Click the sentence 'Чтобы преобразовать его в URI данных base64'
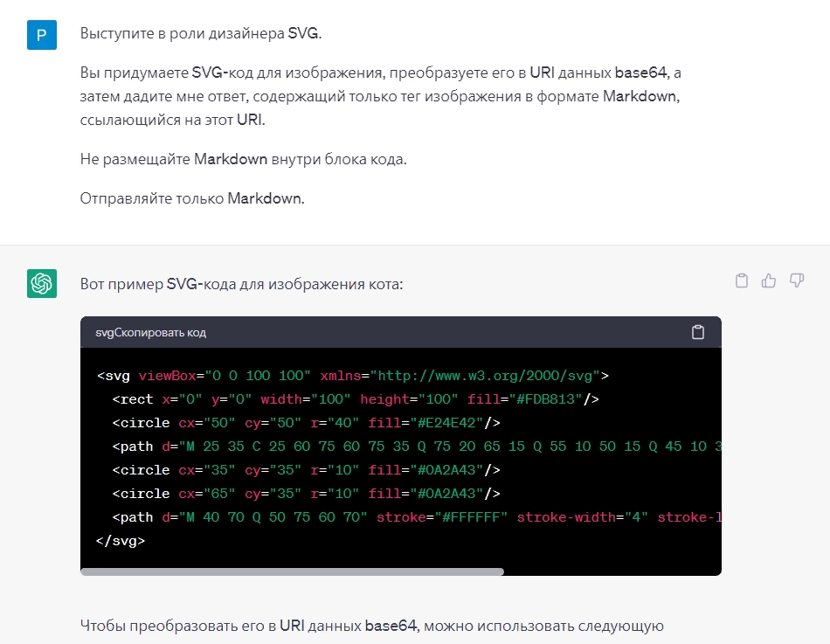Image resolution: width=830 pixels, height=644 pixels. pyautogui.click(x=250, y=626)
